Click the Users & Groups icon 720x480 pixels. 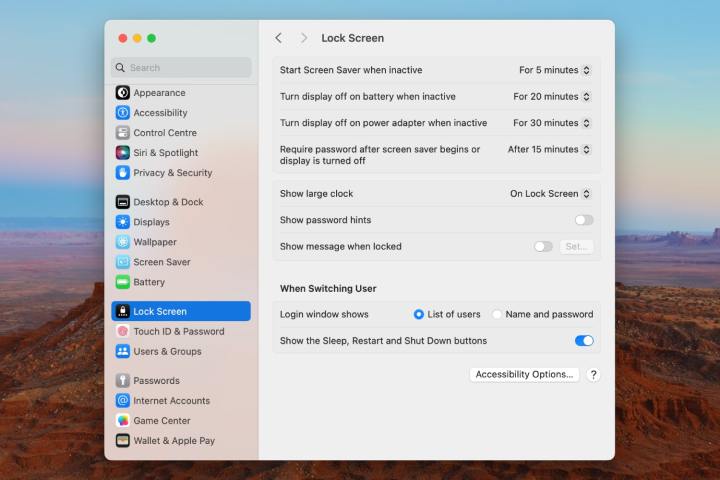click(123, 351)
